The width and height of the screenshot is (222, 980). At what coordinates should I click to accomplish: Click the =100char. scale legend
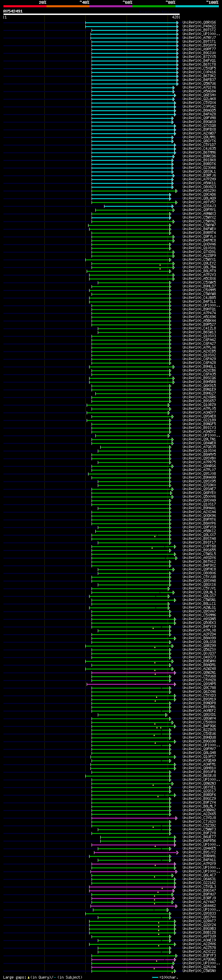pyautogui.click(x=165, y=977)
